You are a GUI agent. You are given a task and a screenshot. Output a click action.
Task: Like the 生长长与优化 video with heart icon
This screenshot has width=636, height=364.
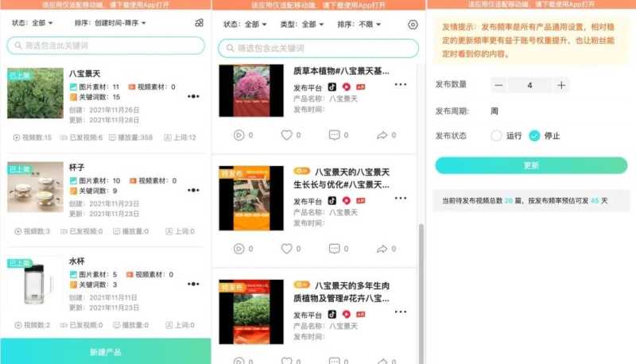coord(287,249)
